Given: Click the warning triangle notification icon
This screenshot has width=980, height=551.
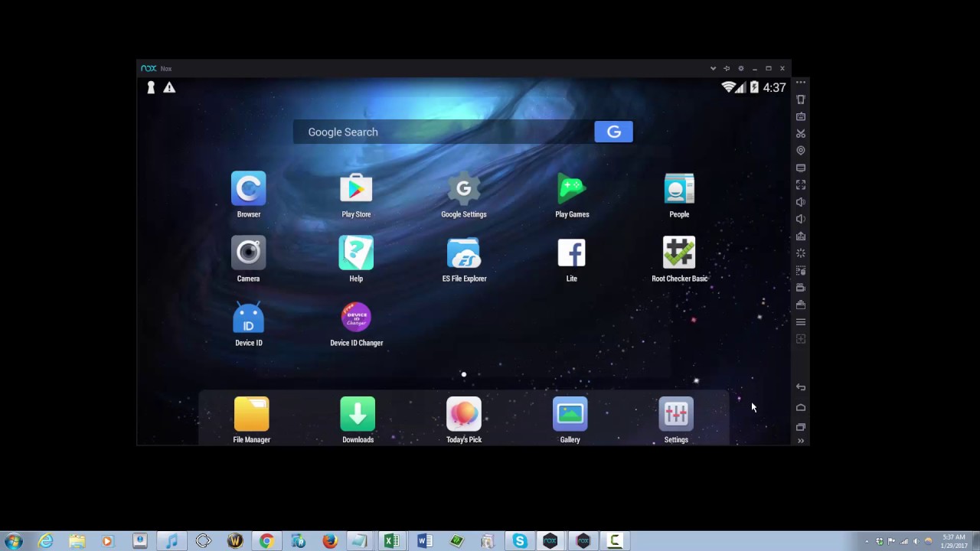Looking at the screenshot, I should (x=169, y=87).
